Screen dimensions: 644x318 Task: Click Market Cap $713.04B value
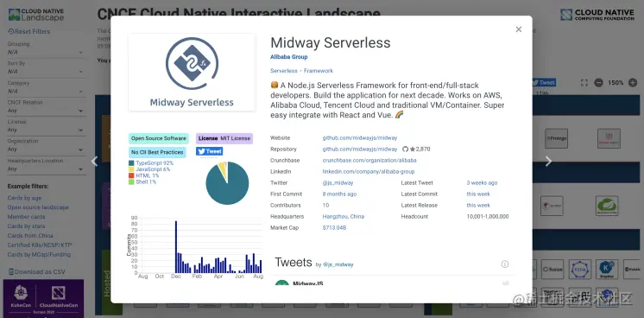tap(334, 227)
